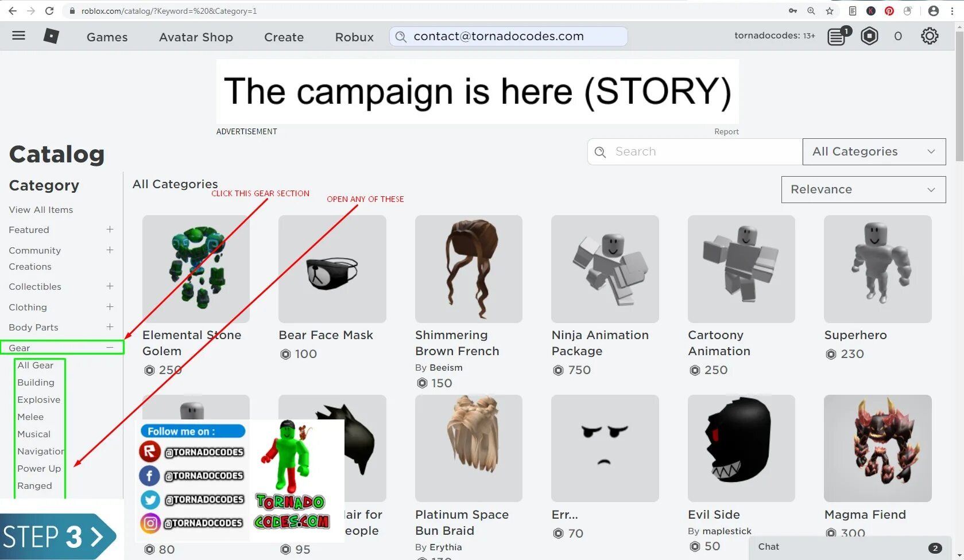The image size is (964, 560).
Task: Click the page vertical scrollbar
Action: 959,98
